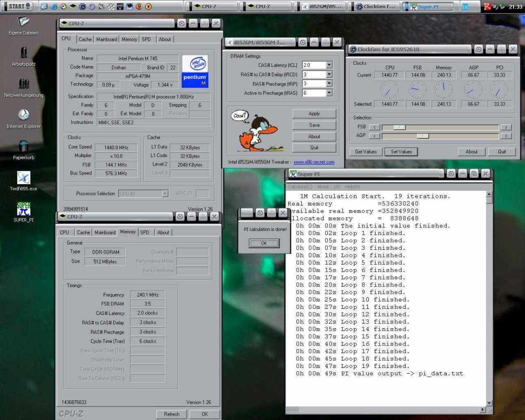Open the Cache tab in upper CPU-Z window
Image resolution: width=525 pixels, height=420 pixels.
pos(85,39)
